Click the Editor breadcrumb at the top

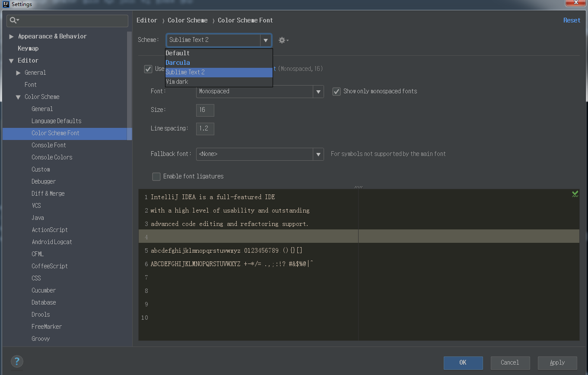[147, 20]
